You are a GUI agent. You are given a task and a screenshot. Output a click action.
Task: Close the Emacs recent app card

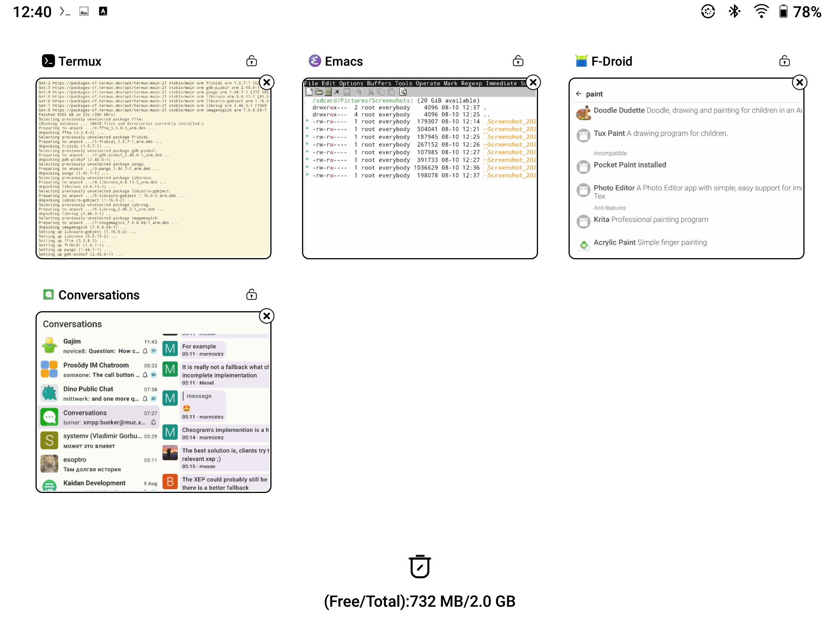point(533,82)
